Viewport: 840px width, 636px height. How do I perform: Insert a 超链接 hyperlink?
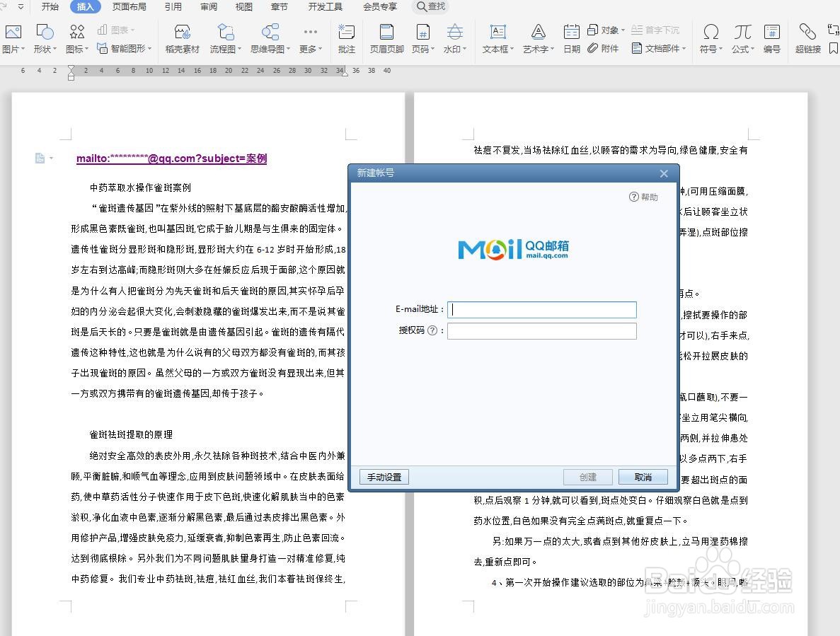tap(808, 38)
